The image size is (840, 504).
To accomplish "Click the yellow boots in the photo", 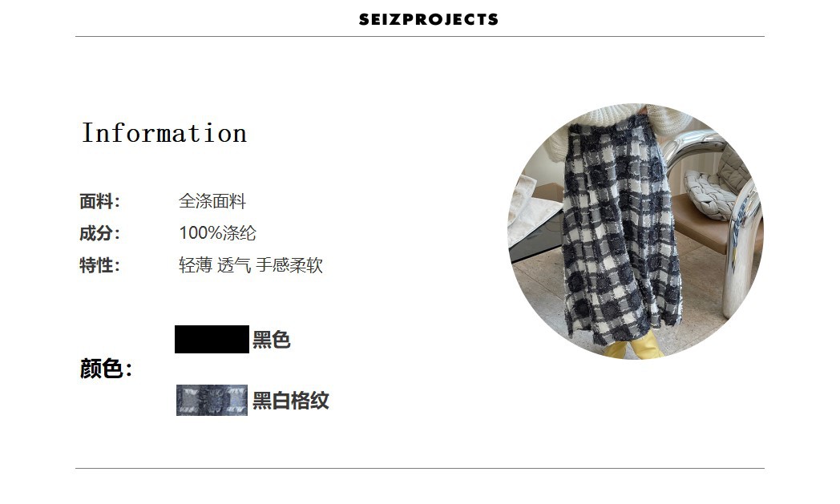I will [636, 347].
